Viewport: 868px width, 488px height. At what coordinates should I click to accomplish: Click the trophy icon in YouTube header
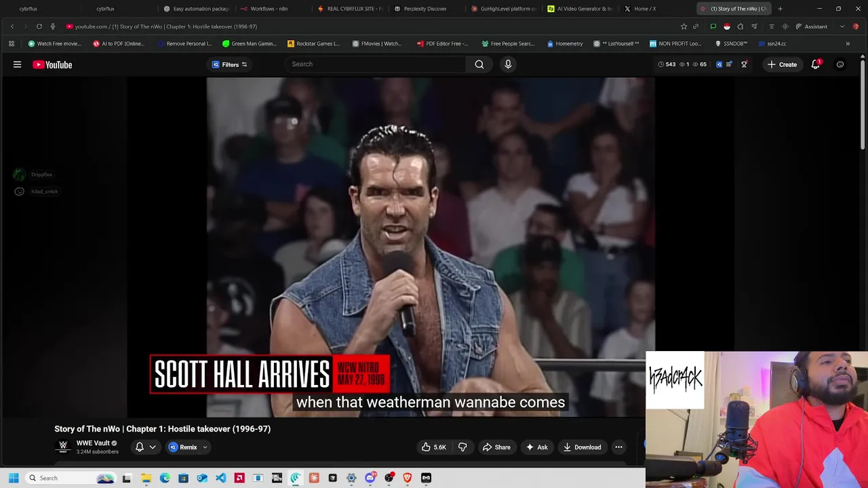(x=744, y=64)
